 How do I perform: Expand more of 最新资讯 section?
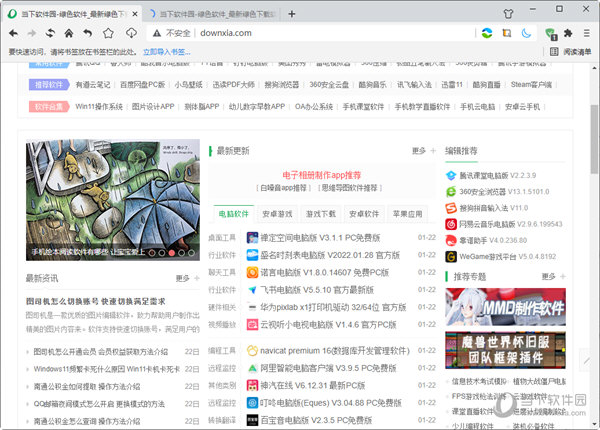[x=188, y=278]
